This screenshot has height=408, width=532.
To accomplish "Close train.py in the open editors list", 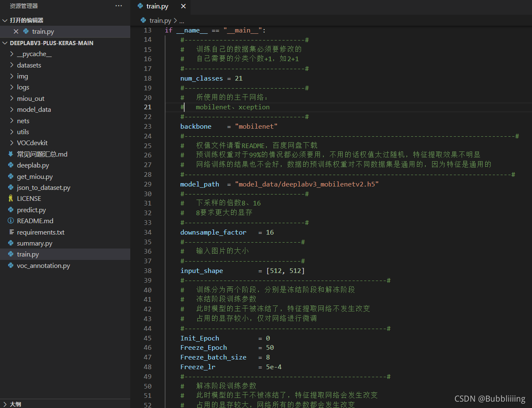I will coord(16,32).
